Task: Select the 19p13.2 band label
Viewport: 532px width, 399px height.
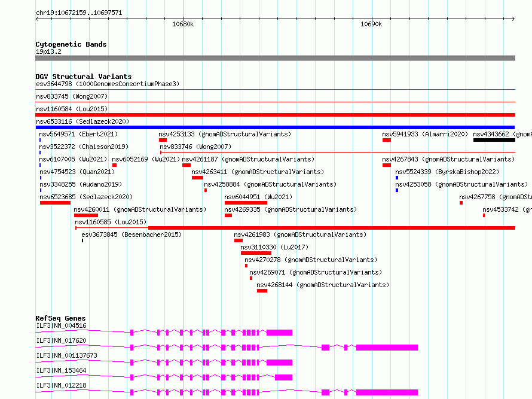Action: [48, 51]
